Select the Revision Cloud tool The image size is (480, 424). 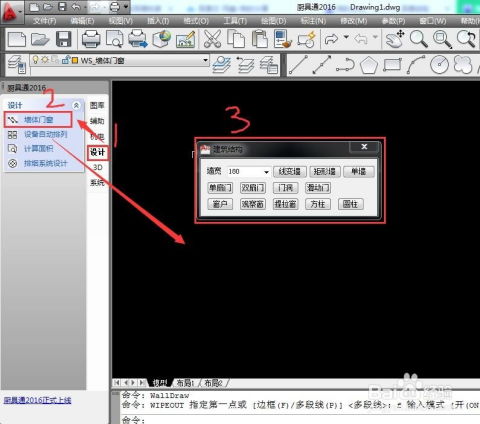[463, 65]
